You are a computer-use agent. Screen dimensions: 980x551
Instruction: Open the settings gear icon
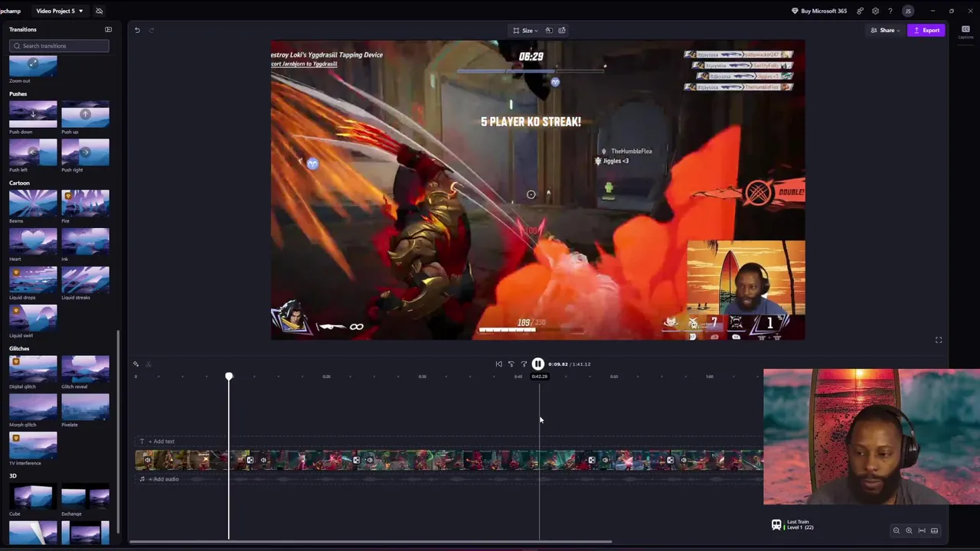(875, 11)
